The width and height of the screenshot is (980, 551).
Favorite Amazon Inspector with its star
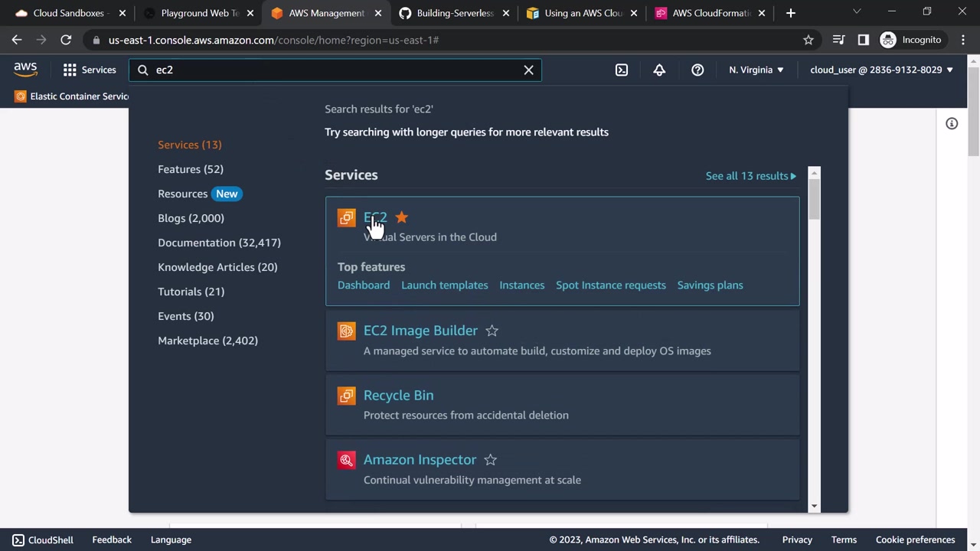(x=490, y=460)
